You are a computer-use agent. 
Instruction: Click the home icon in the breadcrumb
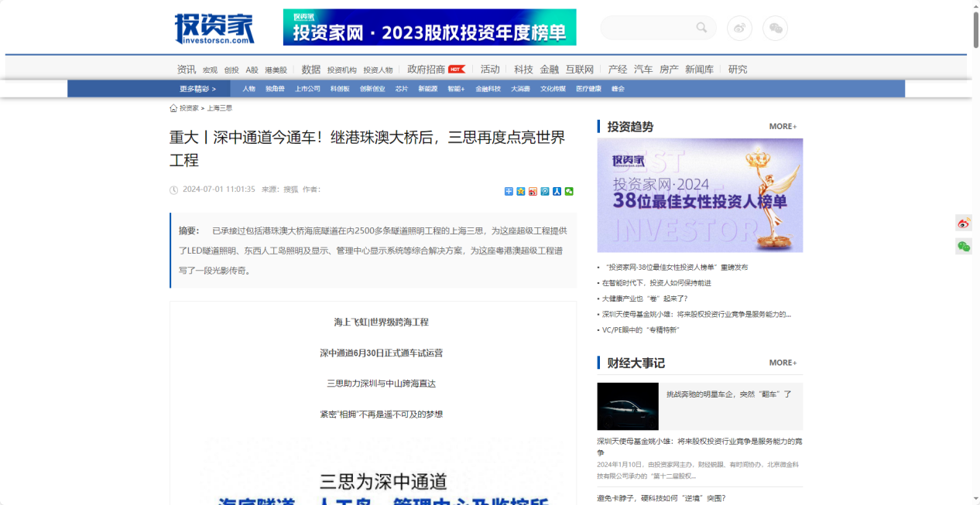pyautogui.click(x=174, y=108)
